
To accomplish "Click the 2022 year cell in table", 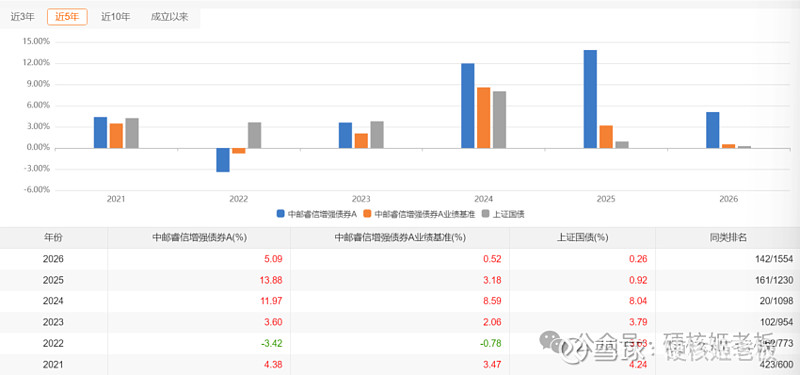I will [x=54, y=343].
